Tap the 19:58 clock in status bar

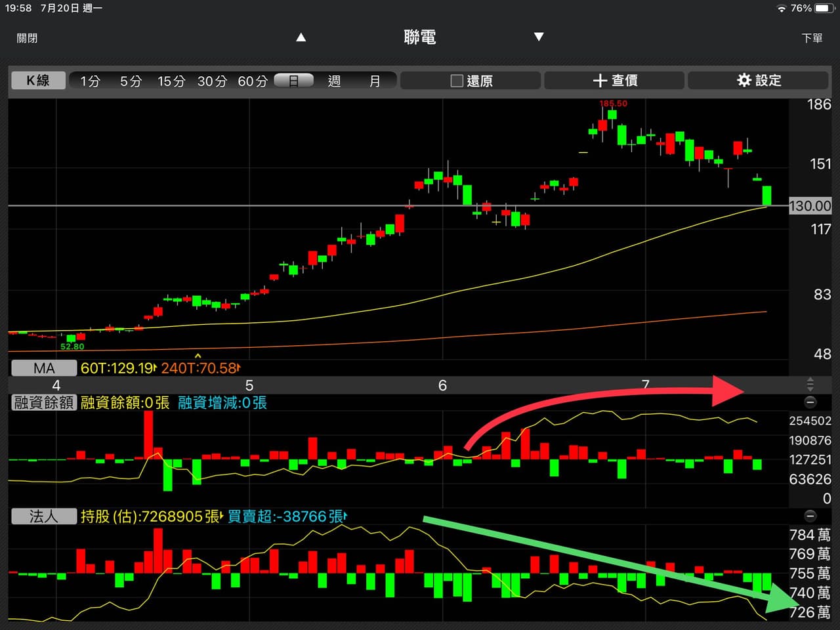click(x=18, y=9)
